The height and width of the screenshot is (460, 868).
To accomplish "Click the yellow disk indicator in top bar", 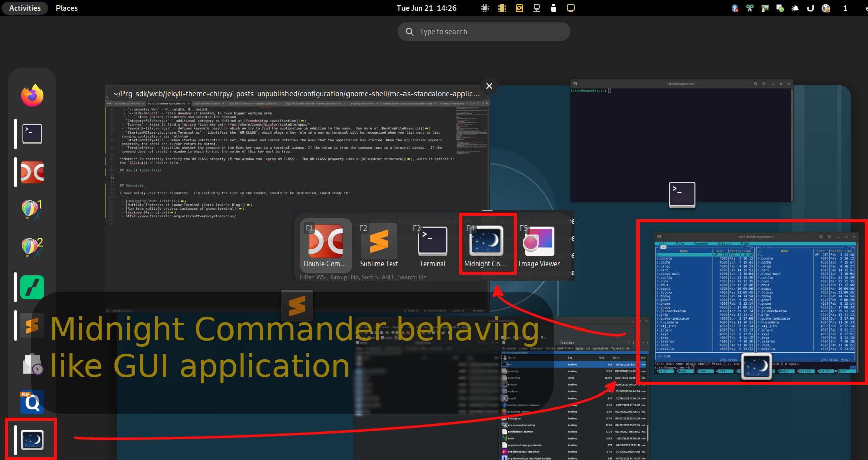I will coord(519,8).
